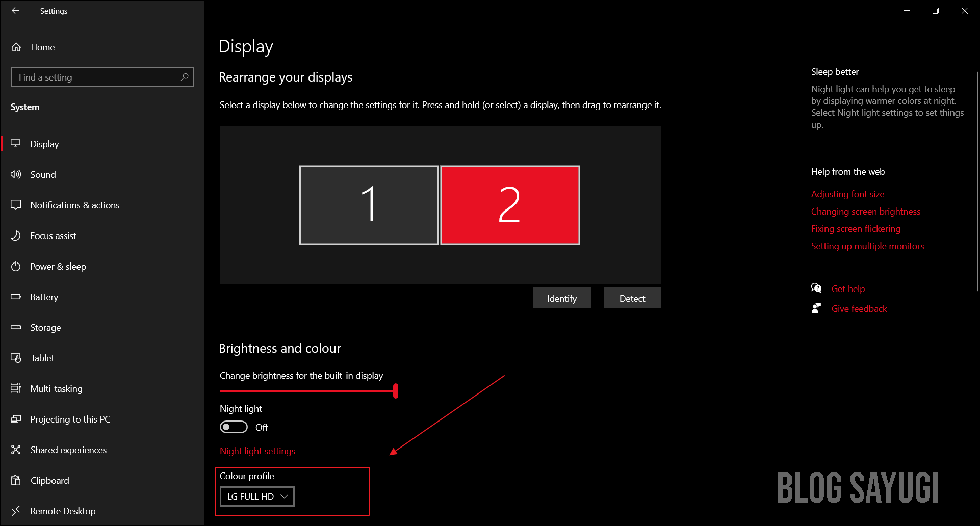Screen dimensions: 980x526
Task: Adjust the built-in display brightness slider
Action: click(x=396, y=391)
